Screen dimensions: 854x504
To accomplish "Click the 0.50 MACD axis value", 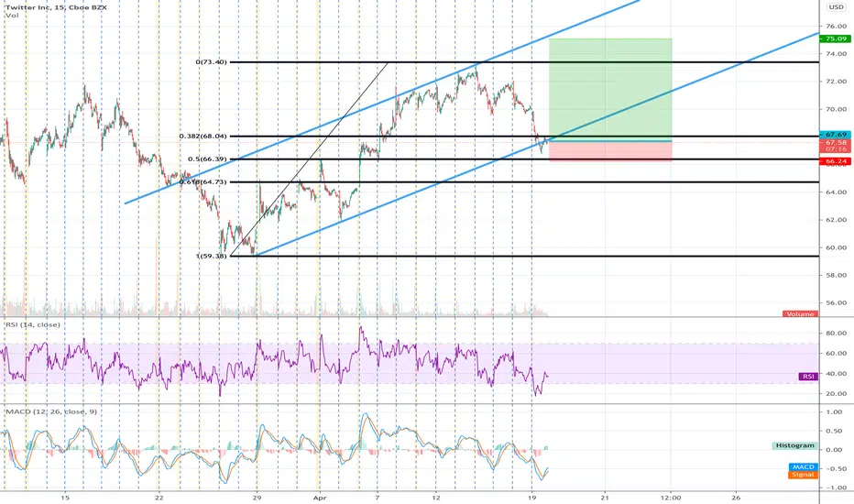I will (834, 431).
